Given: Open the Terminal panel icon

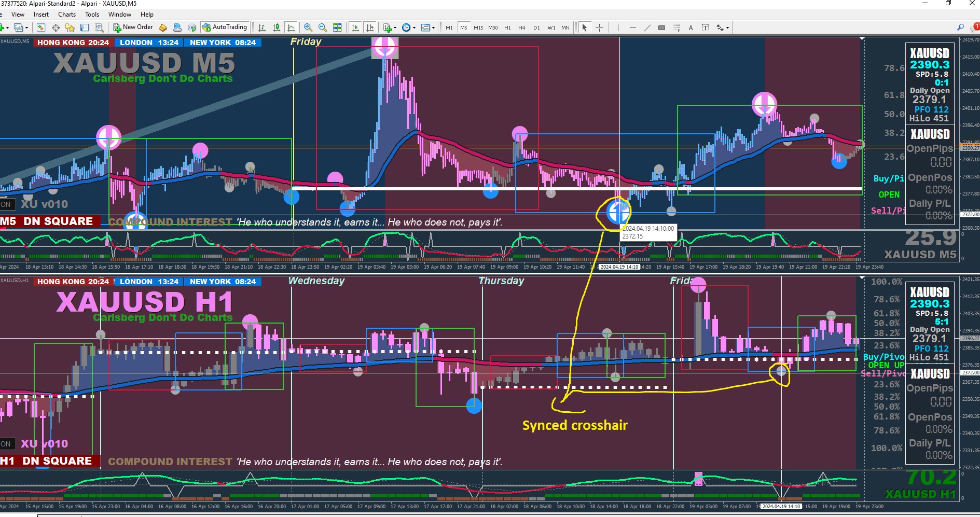Looking at the screenshot, I should pos(85,27).
